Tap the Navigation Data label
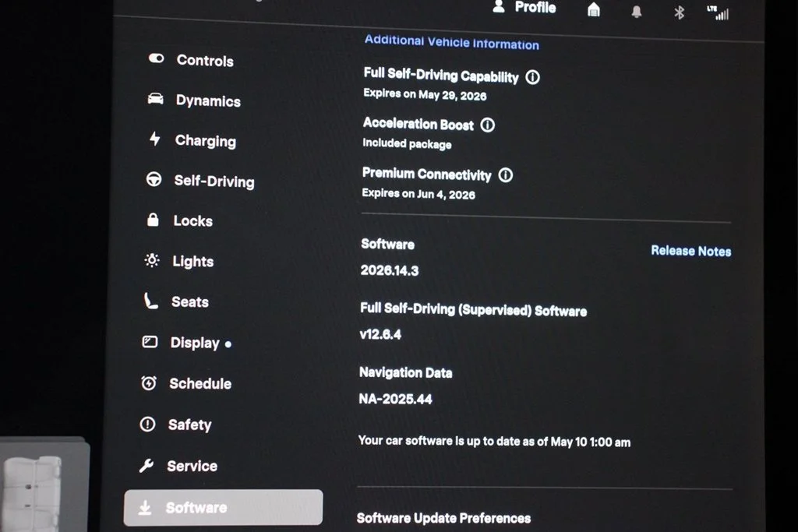 point(405,373)
